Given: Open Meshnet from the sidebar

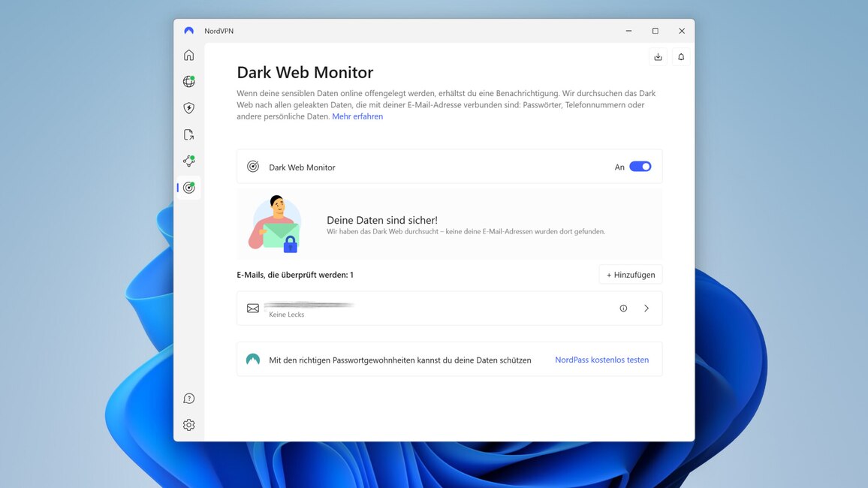Looking at the screenshot, I should (x=188, y=161).
